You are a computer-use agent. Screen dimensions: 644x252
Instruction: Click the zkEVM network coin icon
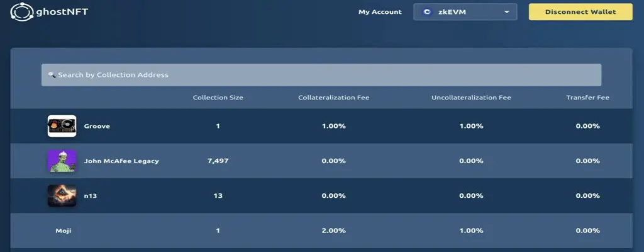point(428,12)
